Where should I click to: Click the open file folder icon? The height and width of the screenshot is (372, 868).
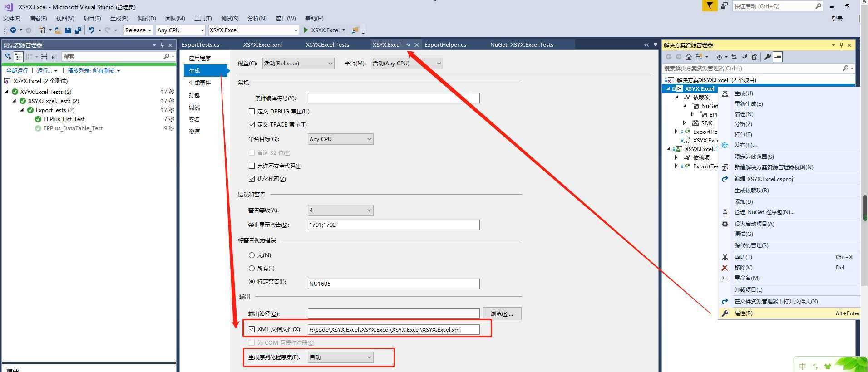[58, 30]
